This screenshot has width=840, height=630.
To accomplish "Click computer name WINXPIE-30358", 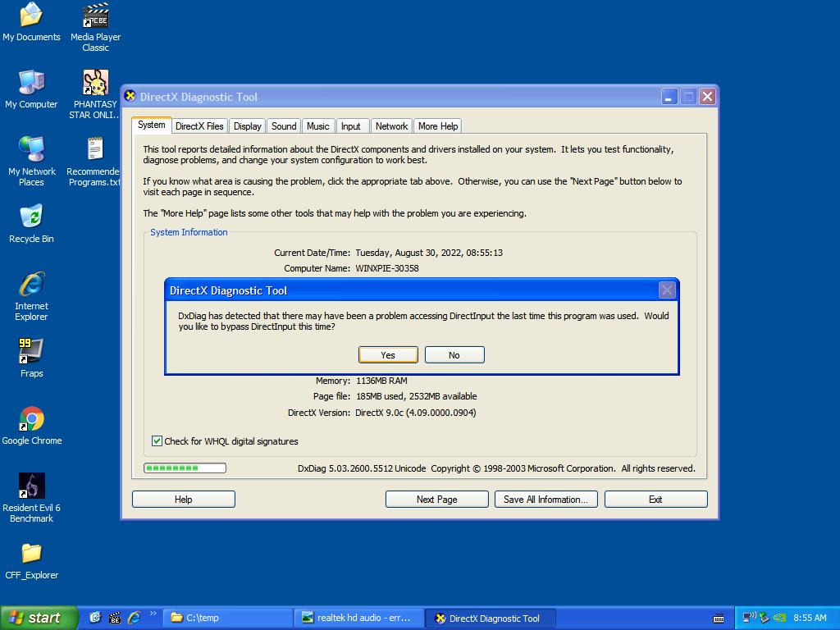I will coord(387,268).
